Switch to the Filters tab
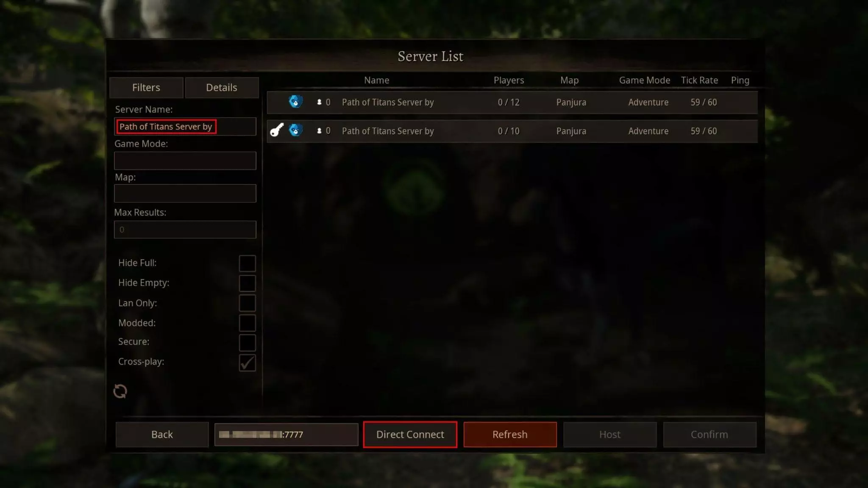The width and height of the screenshot is (868, 488). click(146, 88)
